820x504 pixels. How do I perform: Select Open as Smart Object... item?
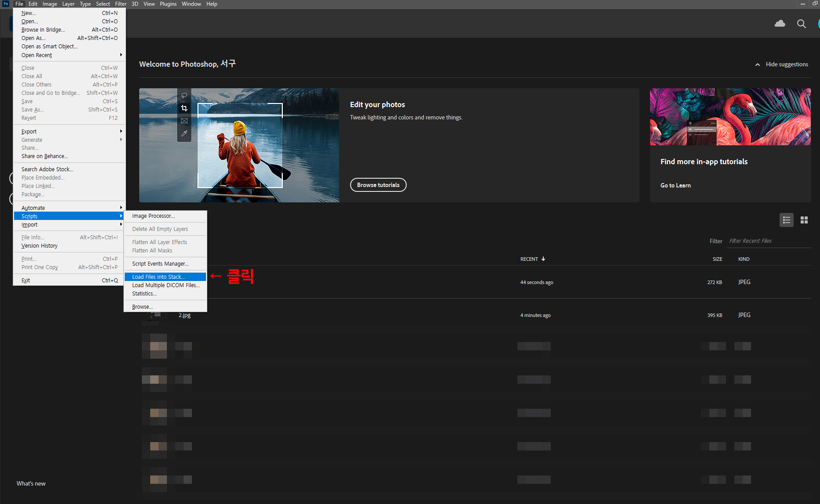coord(69,47)
